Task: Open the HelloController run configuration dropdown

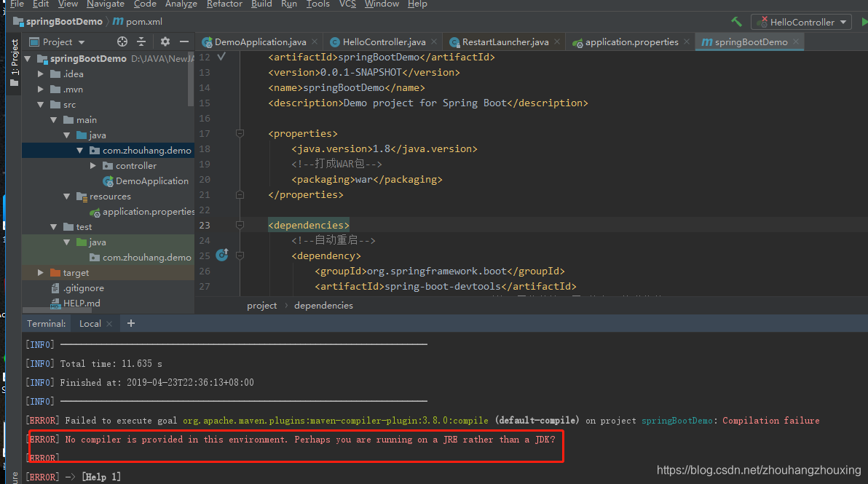Action: pyautogui.click(x=802, y=22)
